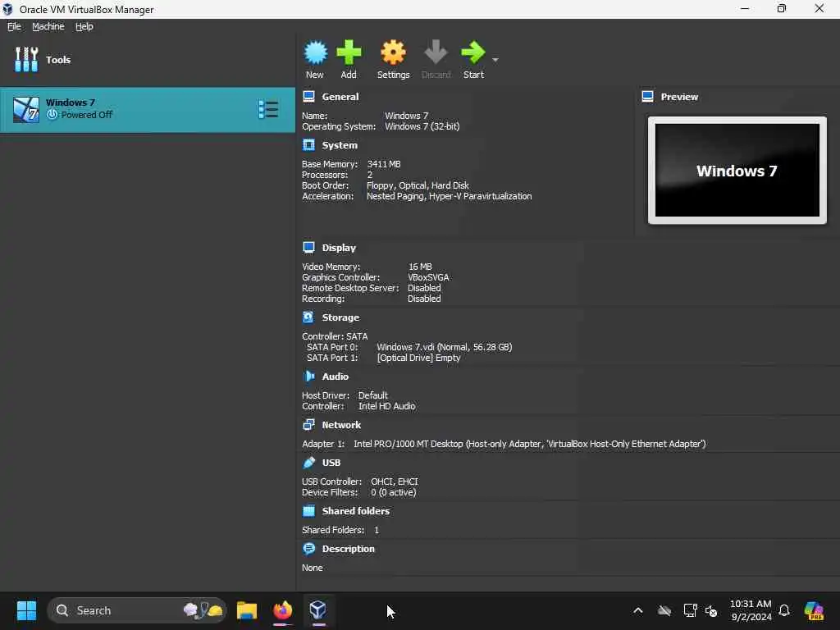Viewport: 840px width, 630px height.
Task: Open the Machine menu
Action: [x=48, y=26]
